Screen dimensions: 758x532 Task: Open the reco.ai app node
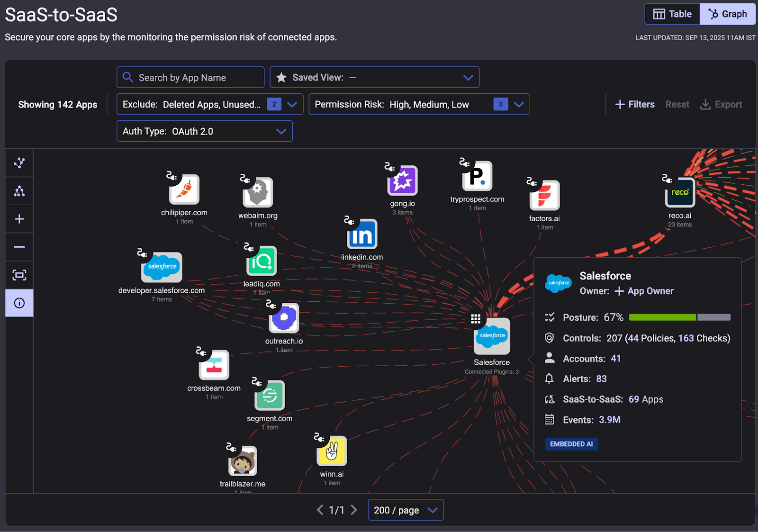(680, 192)
